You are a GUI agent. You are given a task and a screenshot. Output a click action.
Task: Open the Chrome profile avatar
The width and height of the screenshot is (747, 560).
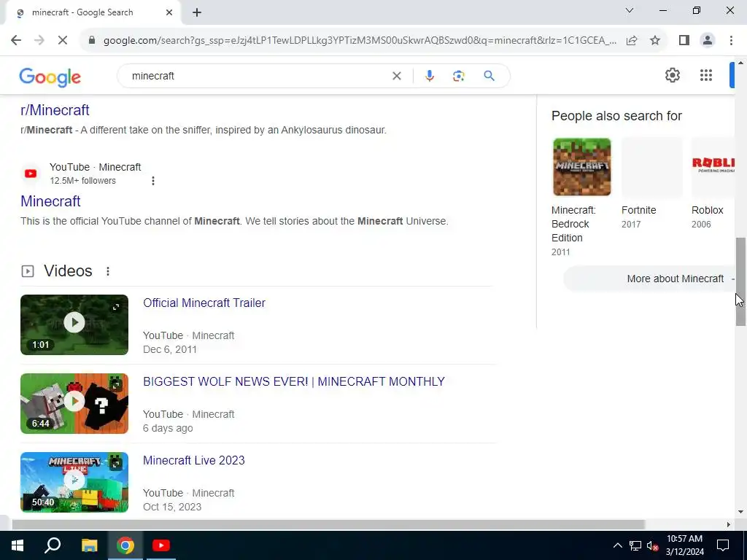tap(708, 41)
